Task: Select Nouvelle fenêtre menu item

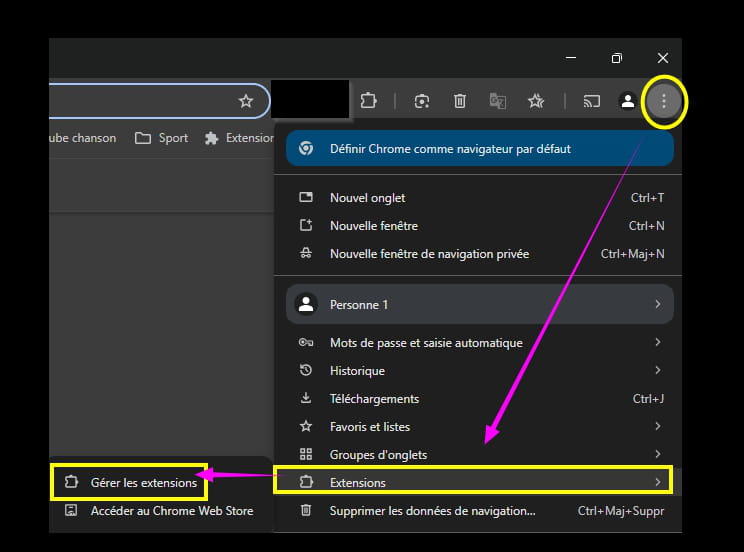Action: pyautogui.click(x=479, y=226)
